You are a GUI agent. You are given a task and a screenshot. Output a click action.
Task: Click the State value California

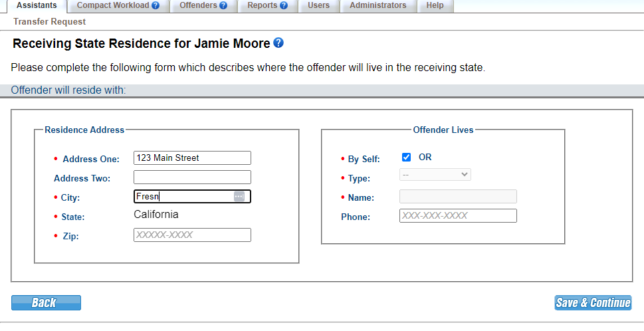tap(156, 215)
